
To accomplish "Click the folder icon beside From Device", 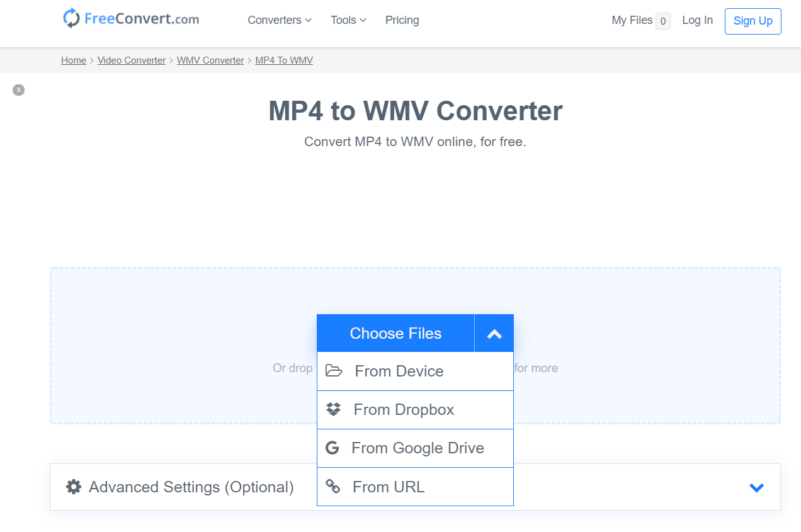I will point(334,371).
